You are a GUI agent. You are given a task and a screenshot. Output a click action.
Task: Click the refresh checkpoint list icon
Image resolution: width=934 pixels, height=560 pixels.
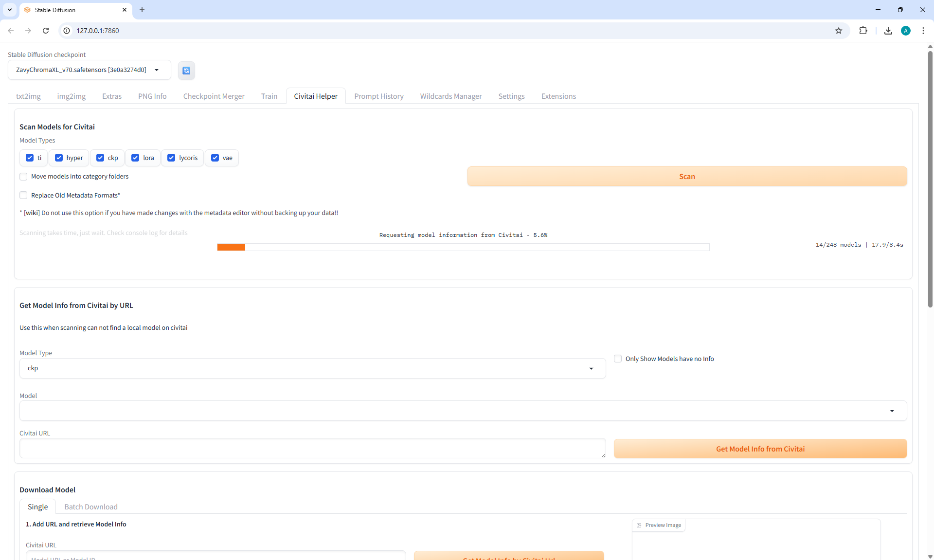click(x=186, y=71)
